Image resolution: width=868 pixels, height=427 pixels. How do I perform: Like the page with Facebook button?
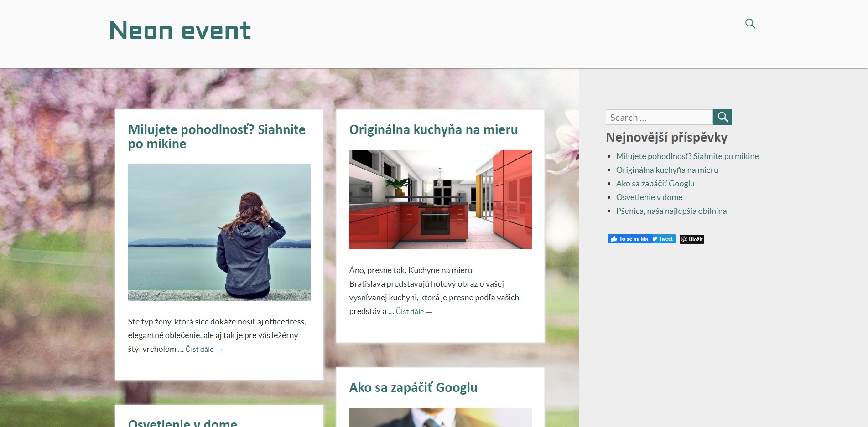(629, 239)
